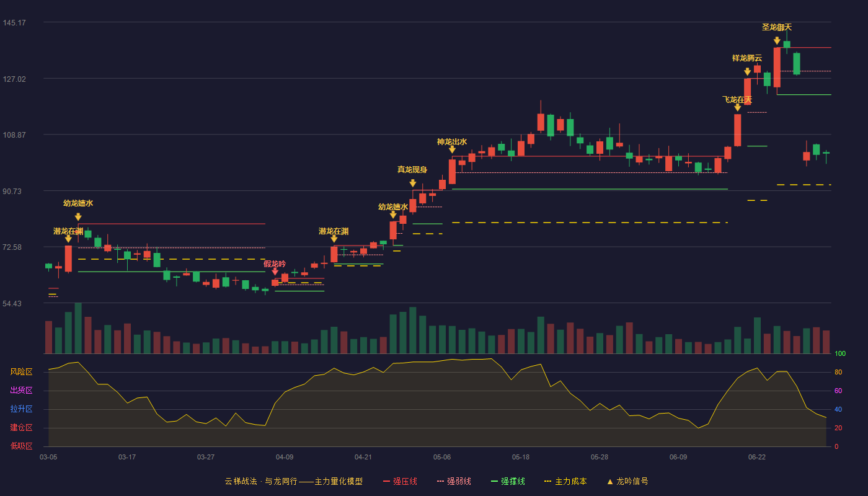Click the yellow arrow under 圣龙御天

[x=777, y=40]
